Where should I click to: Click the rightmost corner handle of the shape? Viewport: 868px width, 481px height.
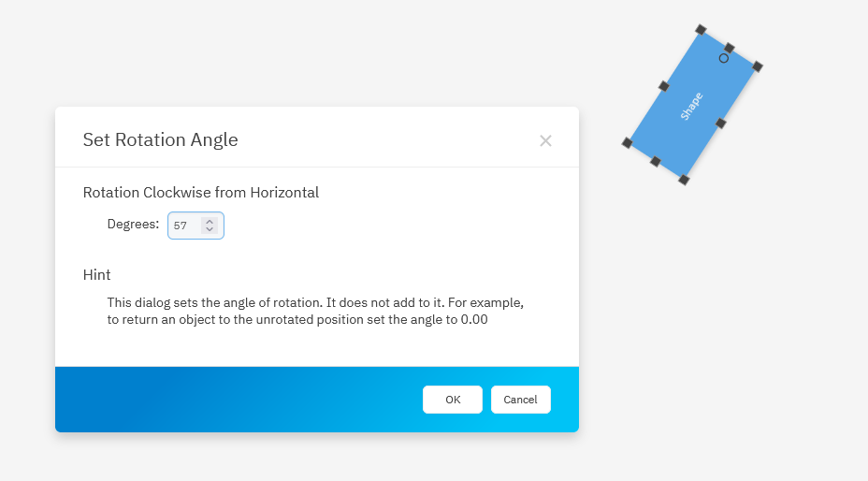758,66
